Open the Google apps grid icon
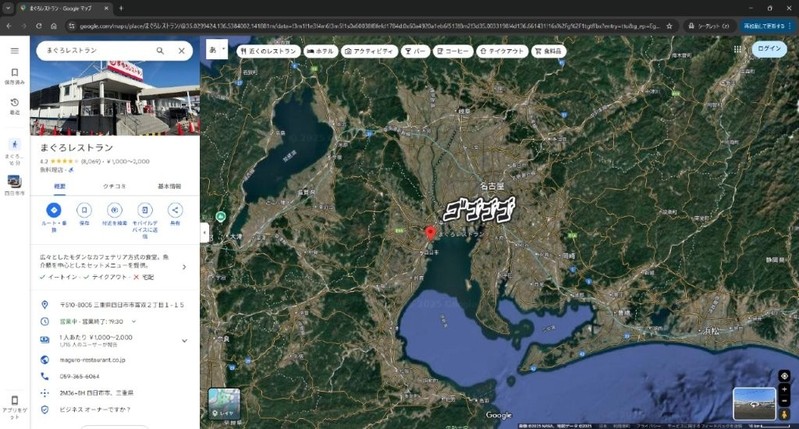799x429 pixels. pyautogui.click(x=737, y=49)
